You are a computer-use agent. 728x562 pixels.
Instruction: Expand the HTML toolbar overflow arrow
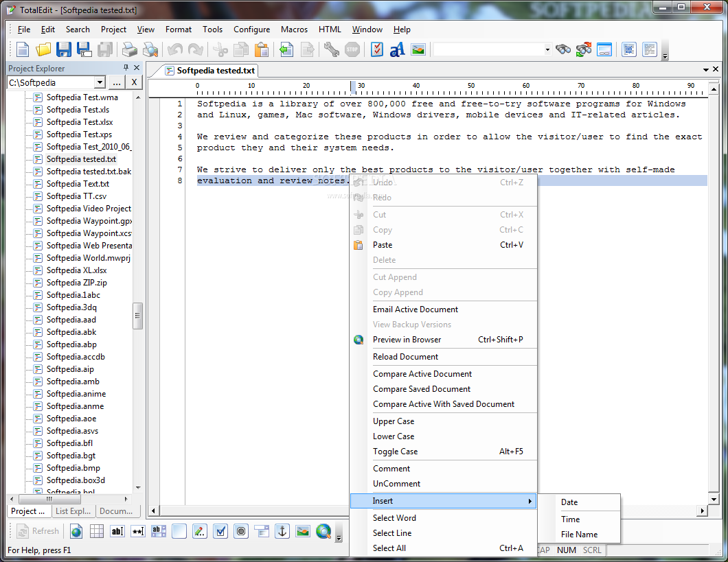339,538
